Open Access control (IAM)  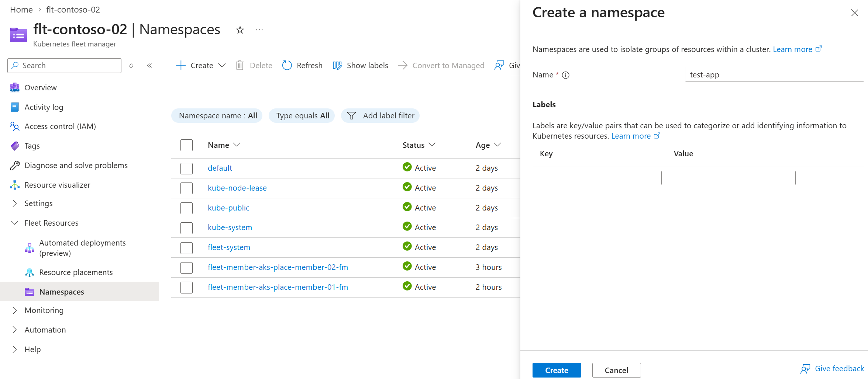[x=60, y=126]
